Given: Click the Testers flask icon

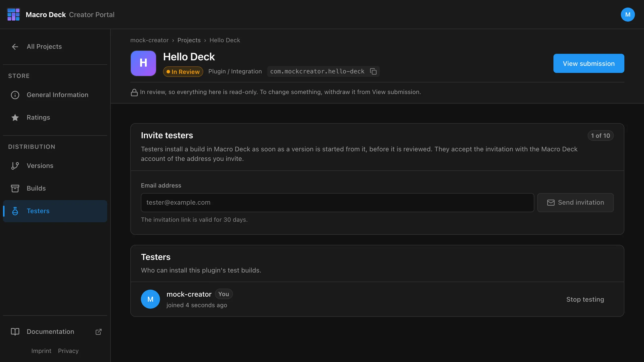Looking at the screenshot, I should [x=15, y=211].
